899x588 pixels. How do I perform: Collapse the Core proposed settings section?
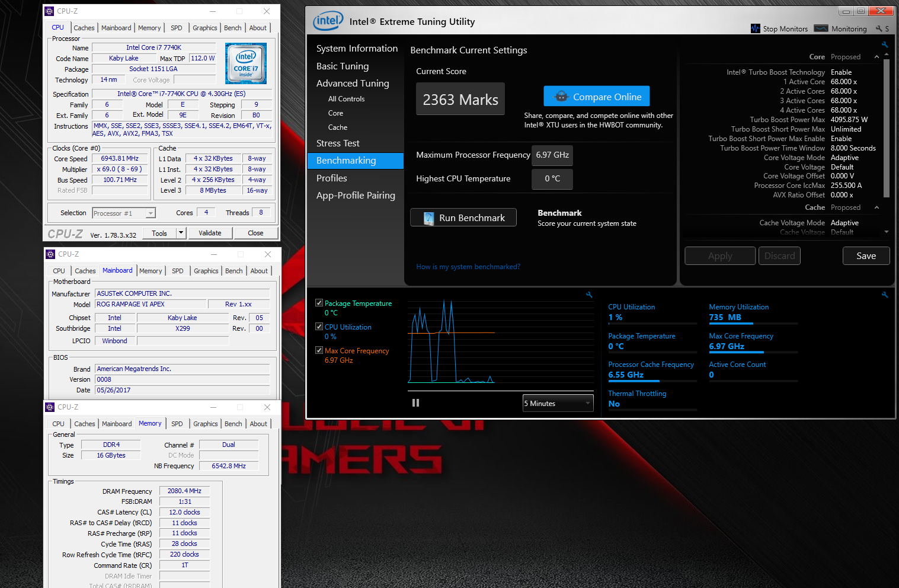[x=876, y=57]
